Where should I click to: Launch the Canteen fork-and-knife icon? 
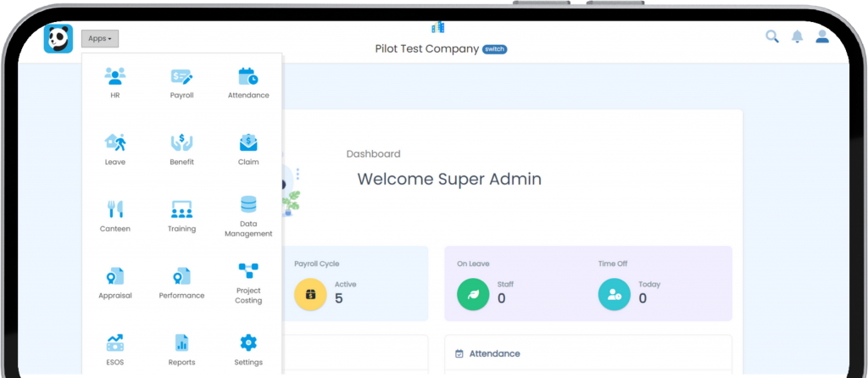[x=115, y=209]
